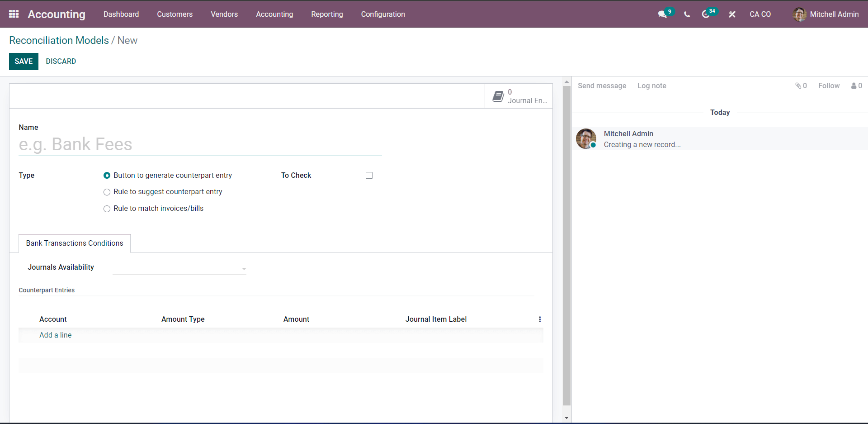The height and width of the screenshot is (424, 868).
Task: Select Rule to match invoices/bills
Action: tap(107, 209)
